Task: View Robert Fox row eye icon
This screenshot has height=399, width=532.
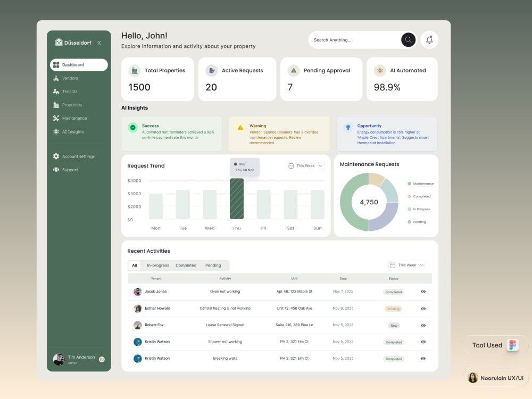Action: 423,326
